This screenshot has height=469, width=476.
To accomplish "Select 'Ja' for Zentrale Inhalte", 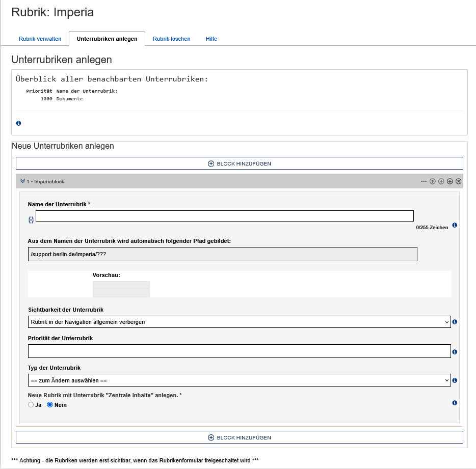I will pyautogui.click(x=31, y=405).
